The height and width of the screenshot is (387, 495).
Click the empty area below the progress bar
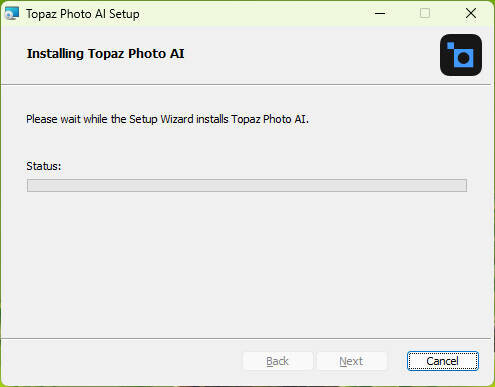click(x=247, y=263)
